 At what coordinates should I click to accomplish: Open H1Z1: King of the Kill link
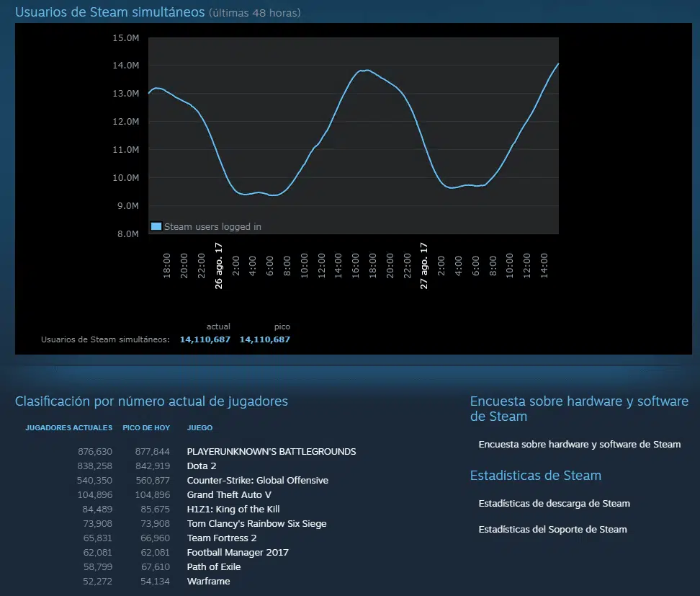(233, 510)
